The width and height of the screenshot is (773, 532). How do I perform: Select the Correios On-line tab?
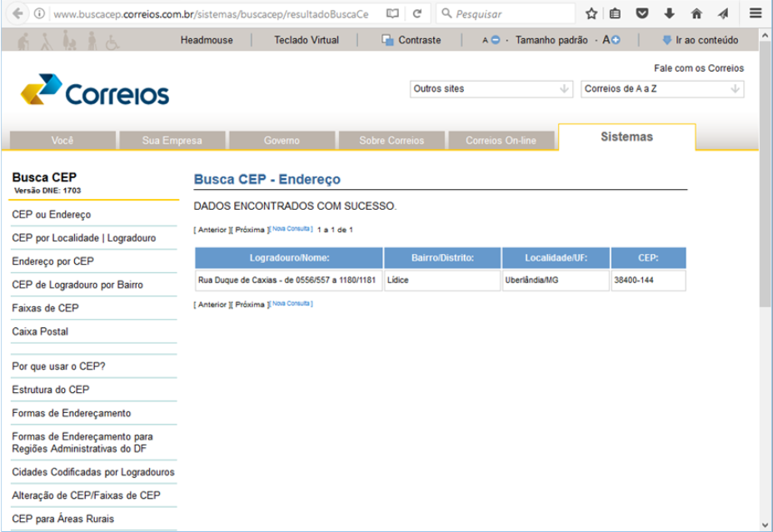tap(501, 141)
